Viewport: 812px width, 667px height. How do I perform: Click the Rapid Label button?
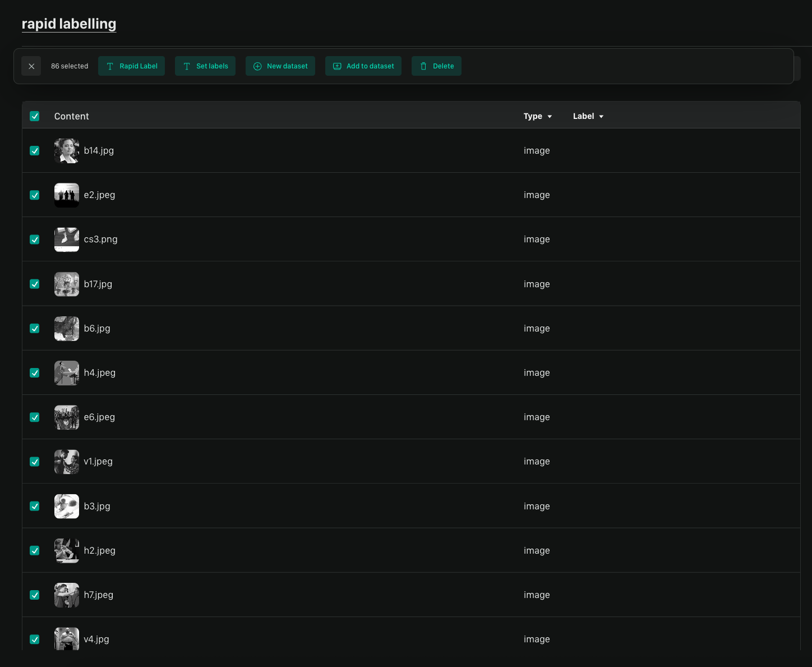[x=131, y=66]
